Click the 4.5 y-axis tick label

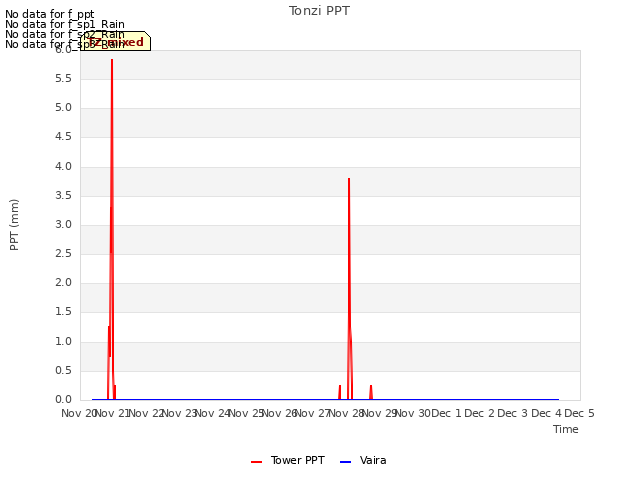click(x=63, y=137)
